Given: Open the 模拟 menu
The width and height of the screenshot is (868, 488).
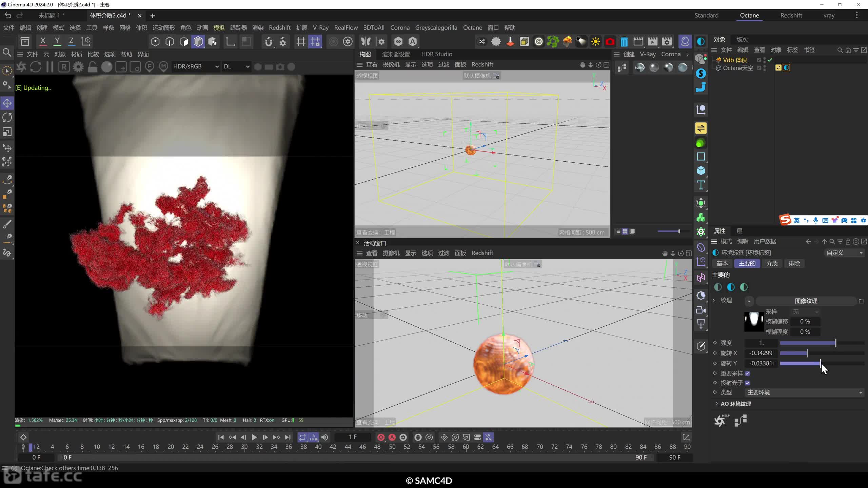Looking at the screenshot, I should tap(219, 28).
